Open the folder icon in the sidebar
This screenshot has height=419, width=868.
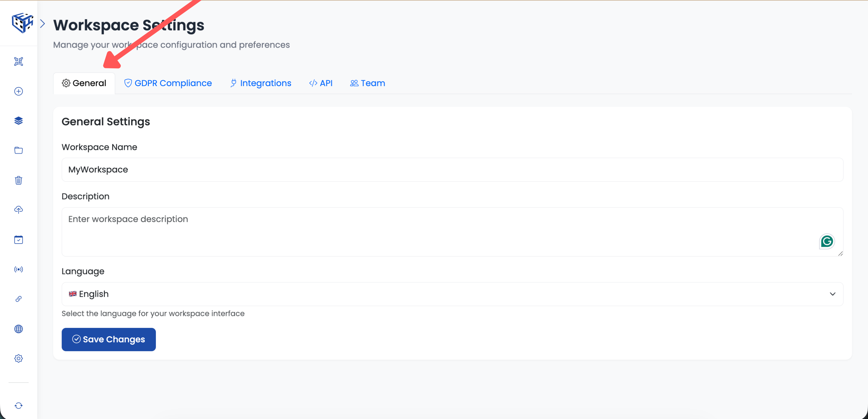point(19,150)
